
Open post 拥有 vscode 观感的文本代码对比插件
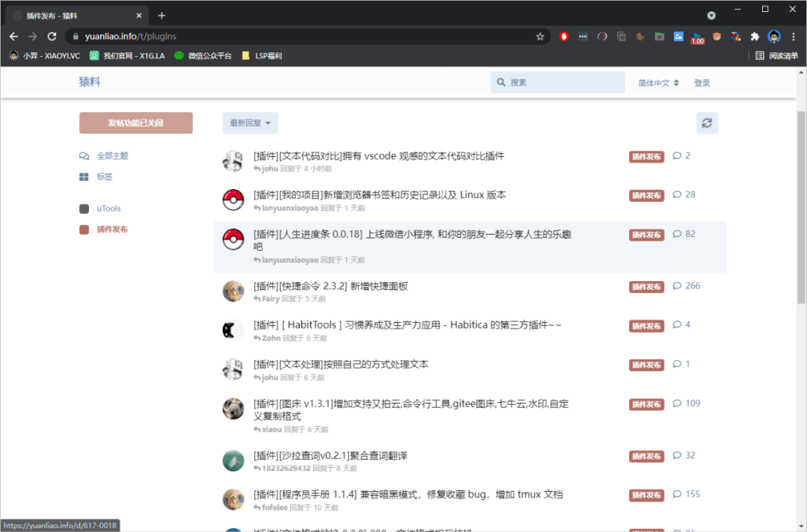(378, 156)
